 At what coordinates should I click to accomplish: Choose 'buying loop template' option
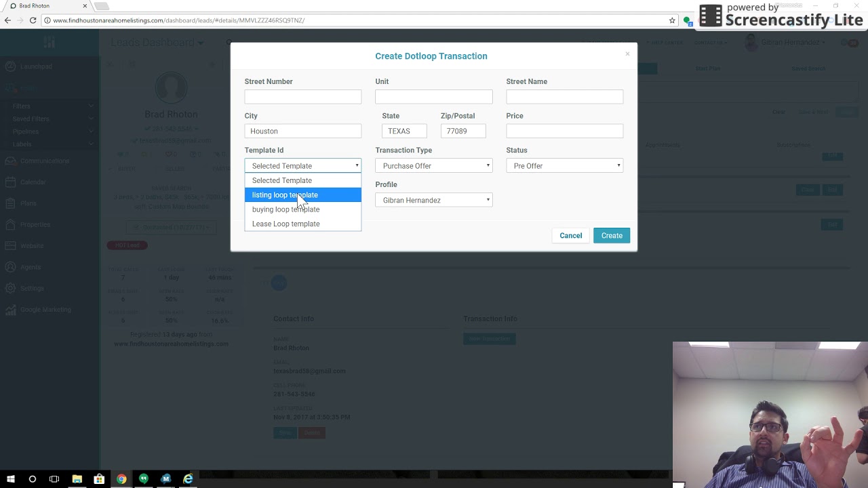[x=302, y=209]
